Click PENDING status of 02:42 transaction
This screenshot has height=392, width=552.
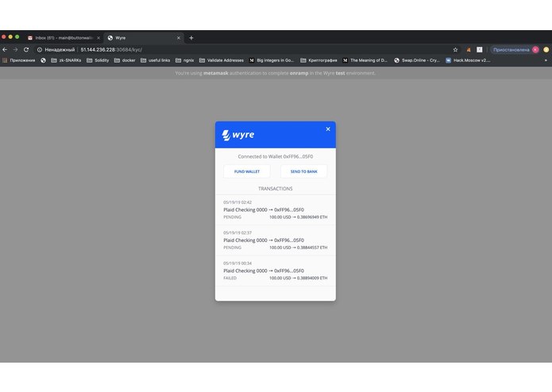click(x=233, y=217)
